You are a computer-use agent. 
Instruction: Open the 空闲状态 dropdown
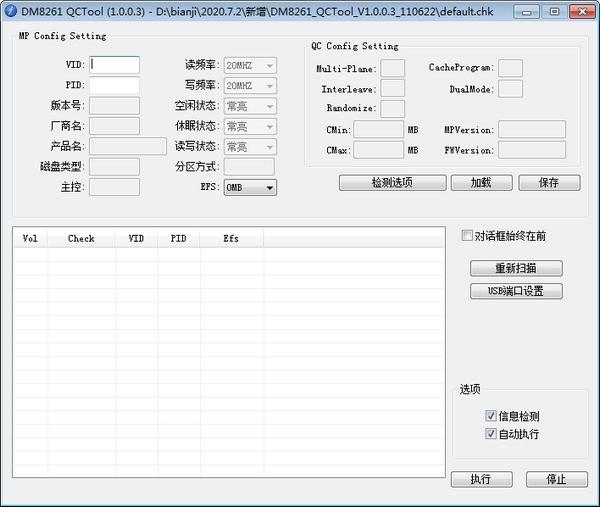(x=250, y=106)
